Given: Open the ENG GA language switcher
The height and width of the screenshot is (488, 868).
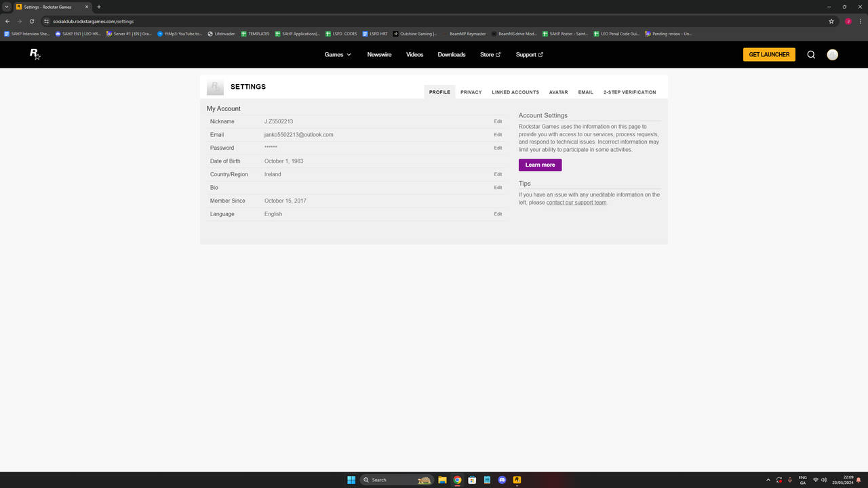Looking at the screenshot, I should coord(803,480).
